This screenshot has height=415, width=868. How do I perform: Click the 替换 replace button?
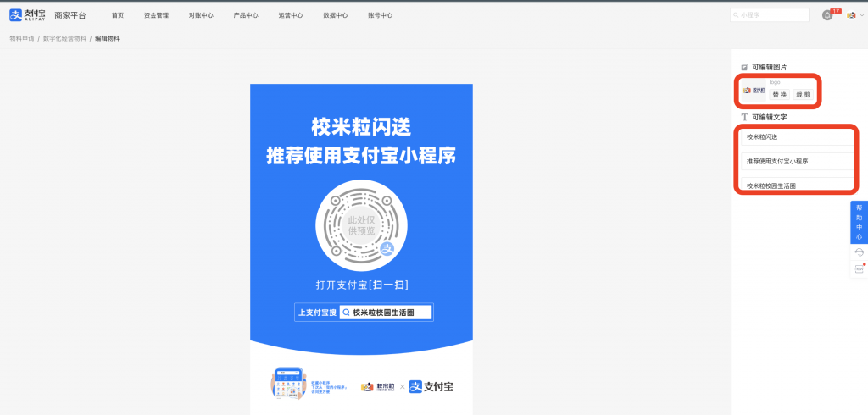click(780, 95)
